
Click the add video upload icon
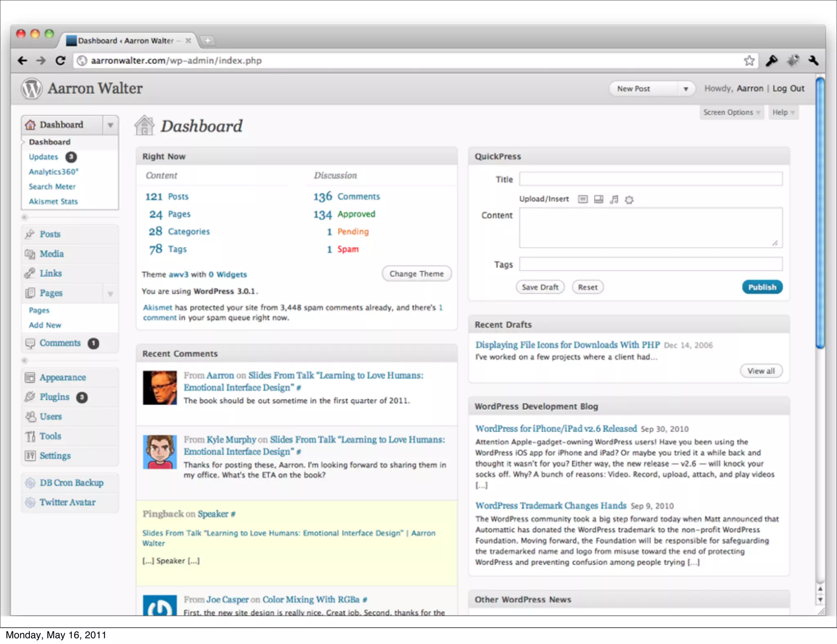click(598, 199)
